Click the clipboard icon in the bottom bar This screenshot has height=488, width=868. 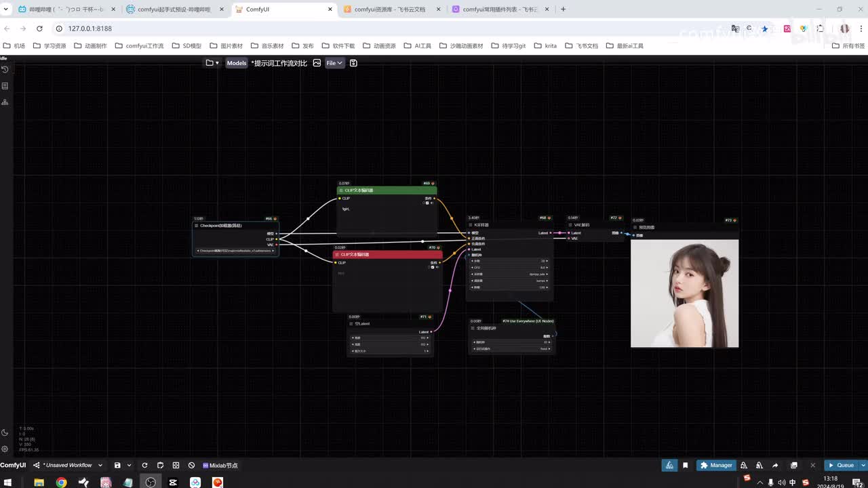pyautogui.click(x=160, y=466)
